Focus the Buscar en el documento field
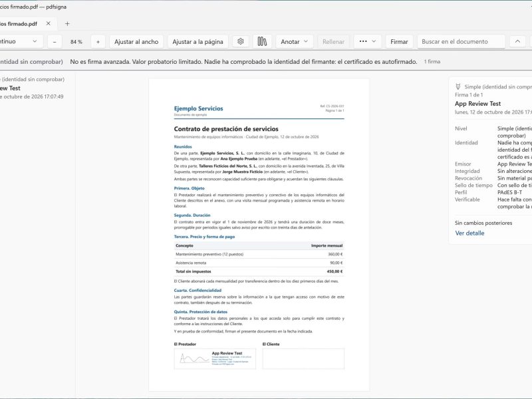This screenshot has height=399, width=532. pyautogui.click(x=461, y=42)
